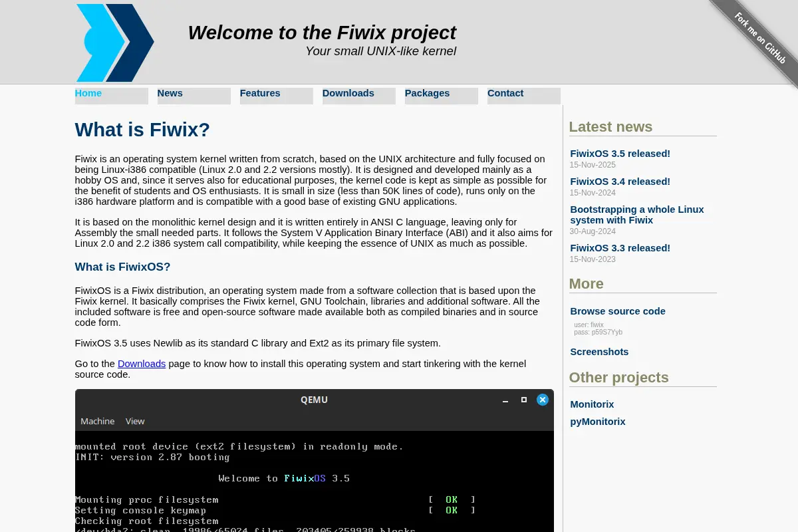The image size is (798, 532).
Task: Visit the pyMonitorix project link
Action: click(598, 422)
